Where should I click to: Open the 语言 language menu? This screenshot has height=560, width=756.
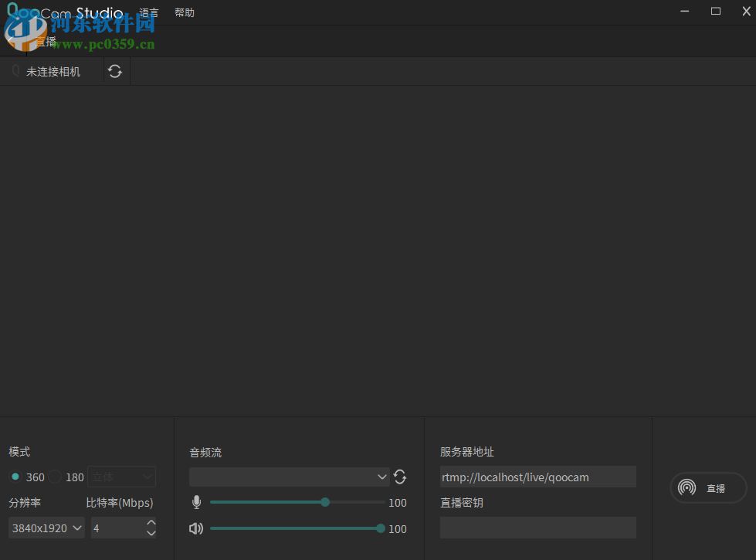click(x=147, y=12)
